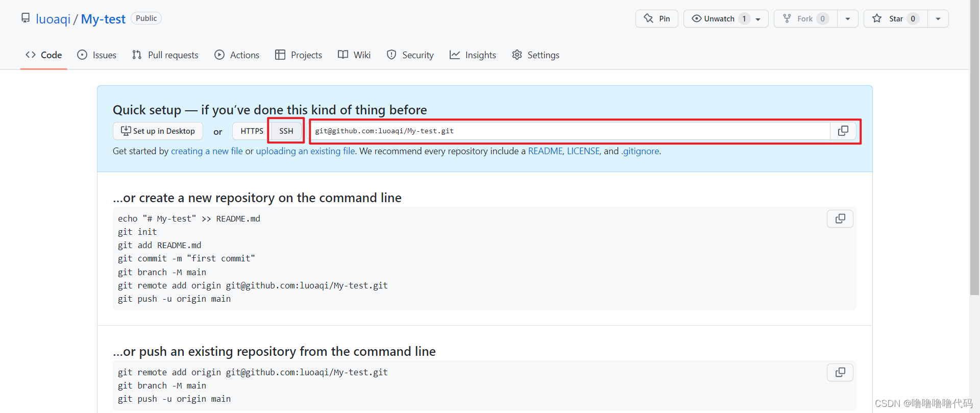Open the .gitignore link
The image size is (980, 413).
click(x=640, y=151)
